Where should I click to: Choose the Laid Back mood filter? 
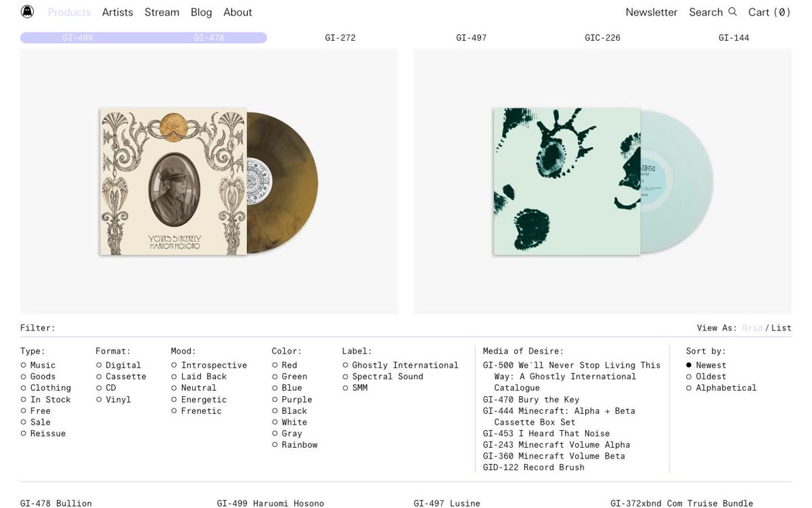199,377
